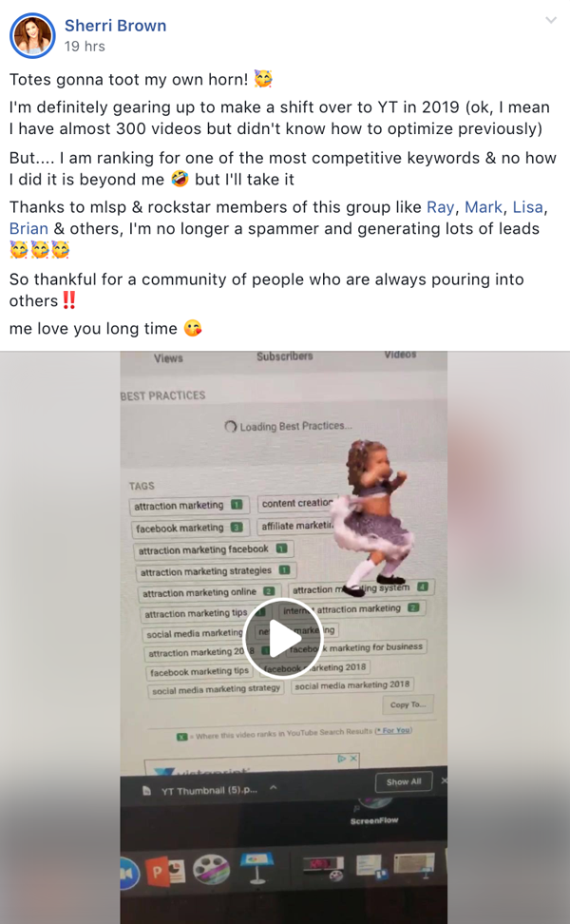Open Sherri Brown's profile name link
The width and height of the screenshot is (570, 924).
[115, 26]
